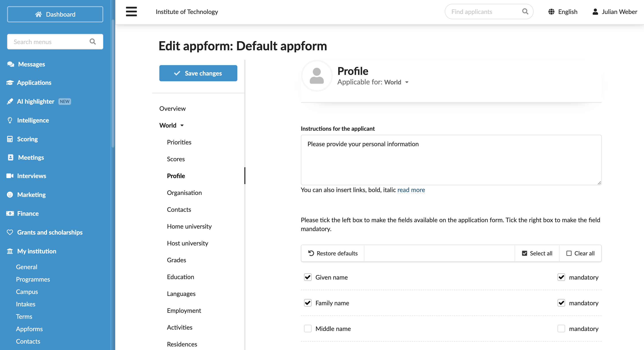Click the search menus magnifier icon
The height and width of the screenshot is (350, 644).
pyautogui.click(x=92, y=41)
